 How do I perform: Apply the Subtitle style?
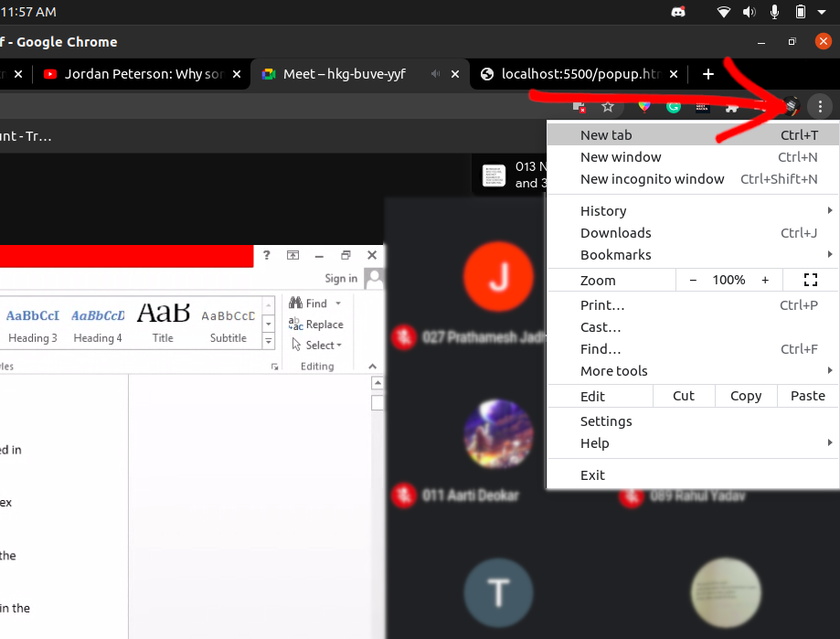point(229,325)
